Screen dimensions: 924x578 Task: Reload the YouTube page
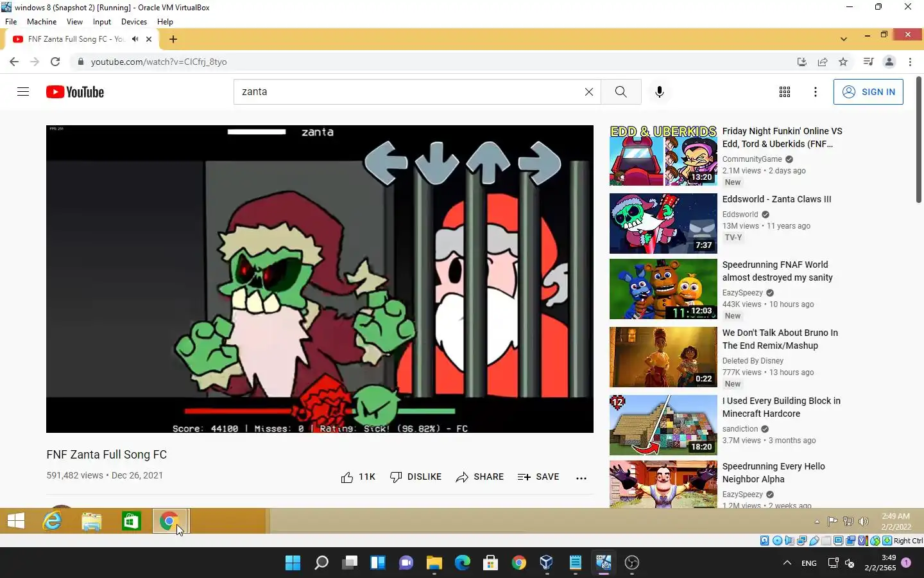(x=55, y=62)
